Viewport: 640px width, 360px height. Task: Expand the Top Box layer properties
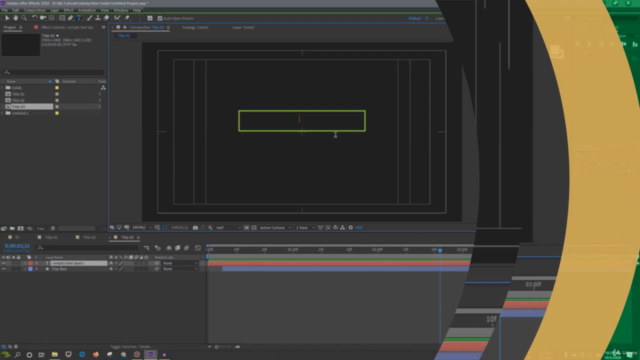click(25, 269)
